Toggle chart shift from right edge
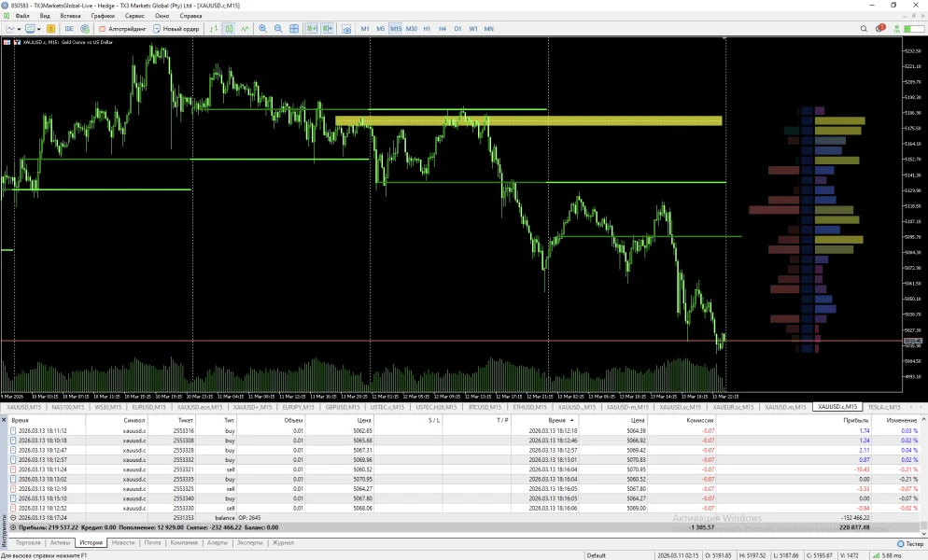 click(x=328, y=29)
